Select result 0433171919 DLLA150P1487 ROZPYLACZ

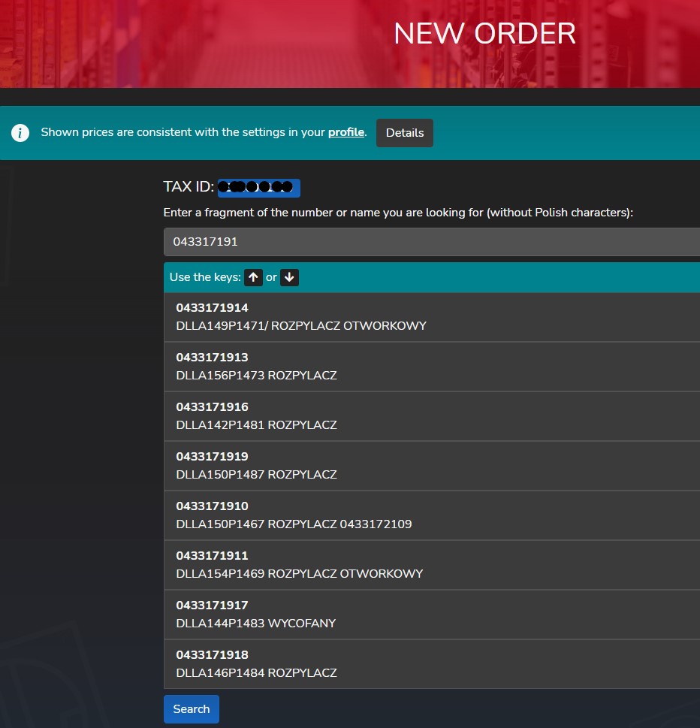[432, 466]
